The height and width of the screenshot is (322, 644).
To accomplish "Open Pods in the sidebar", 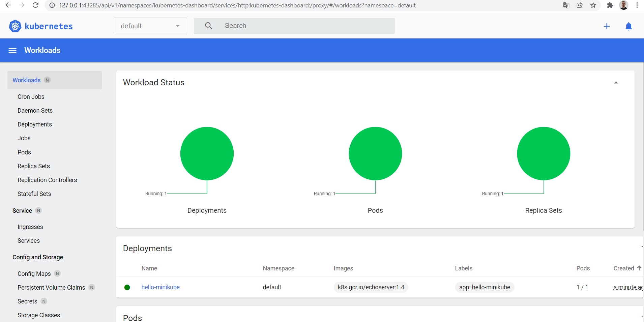I will [x=24, y=152].
